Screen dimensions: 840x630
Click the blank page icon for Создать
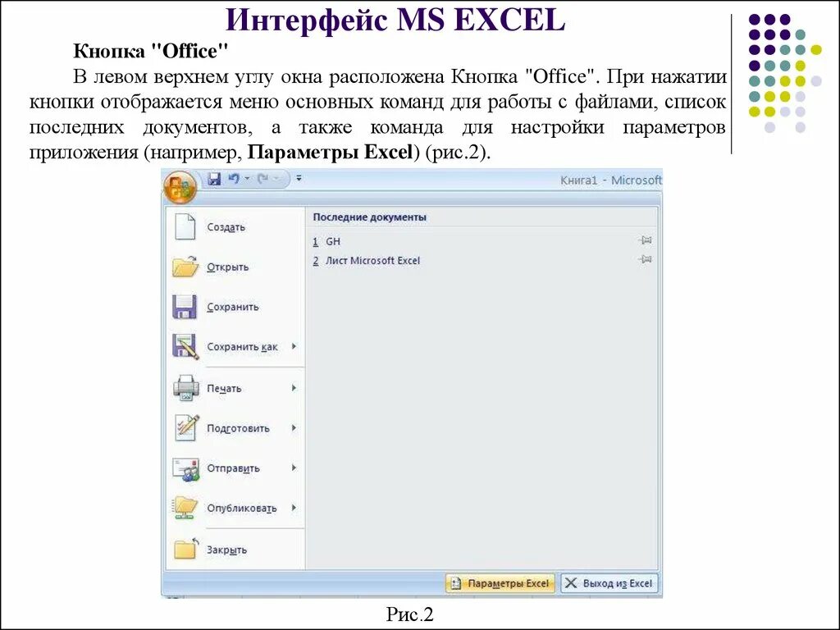pyautogui.click(x=185, y=226)
